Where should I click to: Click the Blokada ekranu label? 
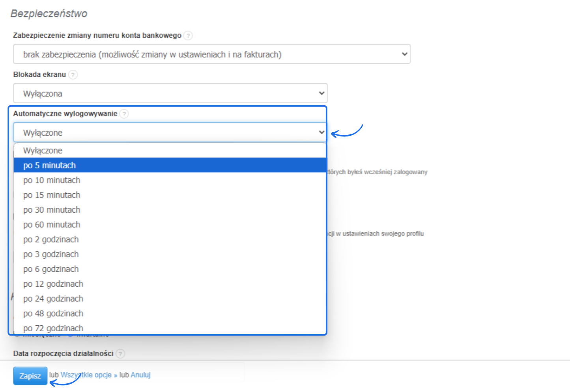click(x=39, y=75)
